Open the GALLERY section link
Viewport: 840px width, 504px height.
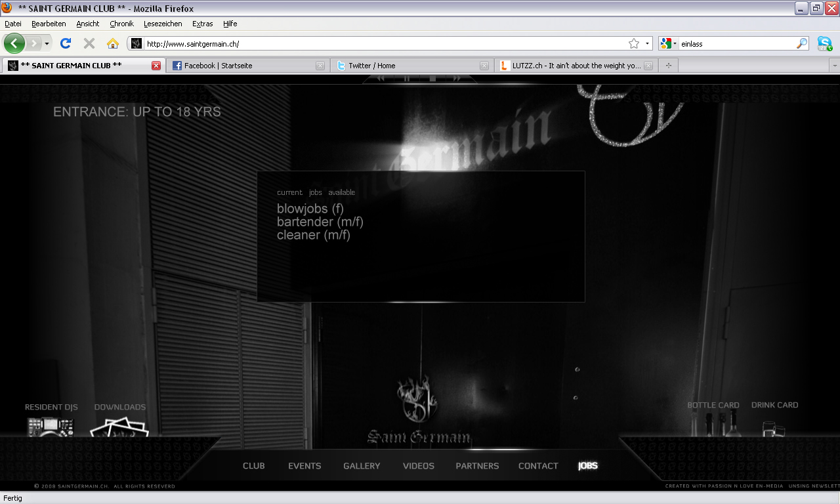tap(362, 466)
